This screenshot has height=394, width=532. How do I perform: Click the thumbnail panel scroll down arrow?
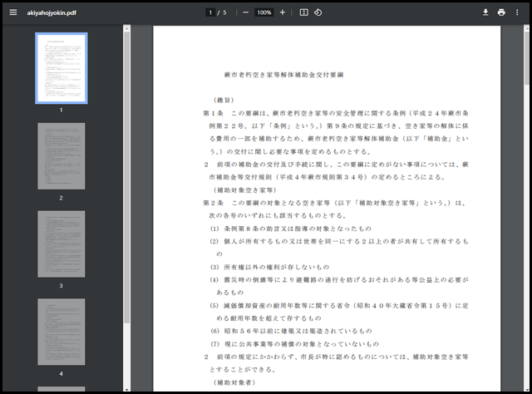pos(126,390)
